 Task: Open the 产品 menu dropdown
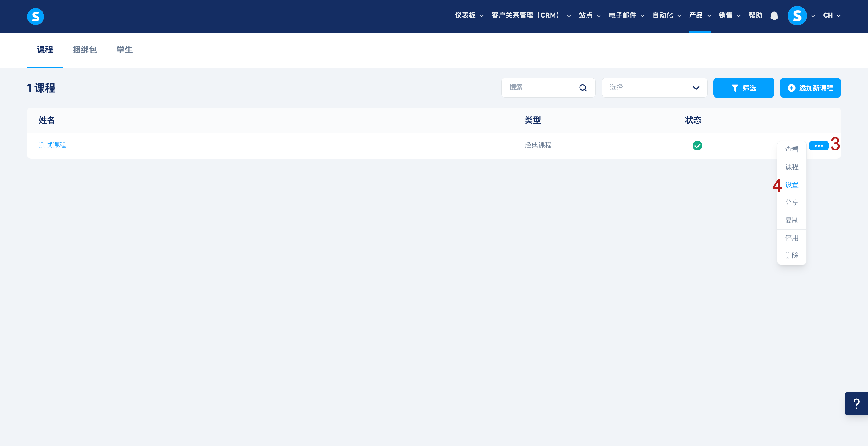(700, 15)
